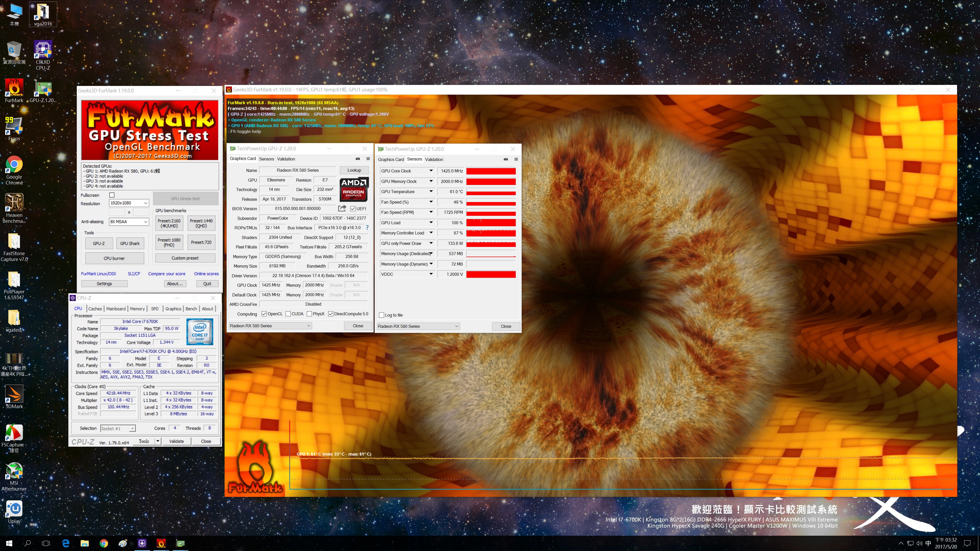Open the Resolution 1920x1080 dropdown
Image resolution: width=980 pixels, height=551 pixels.
coord(129,203)
